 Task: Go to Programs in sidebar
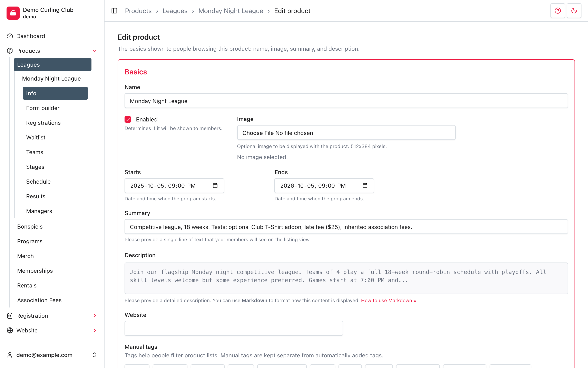pos(30,241)
